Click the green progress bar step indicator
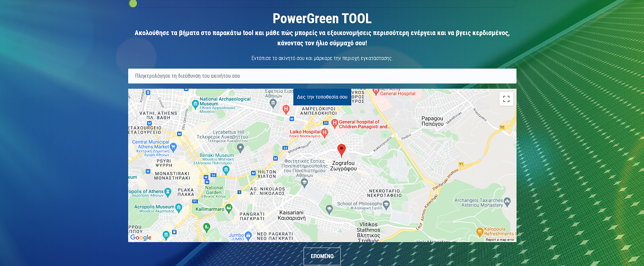 click(133, 4)
